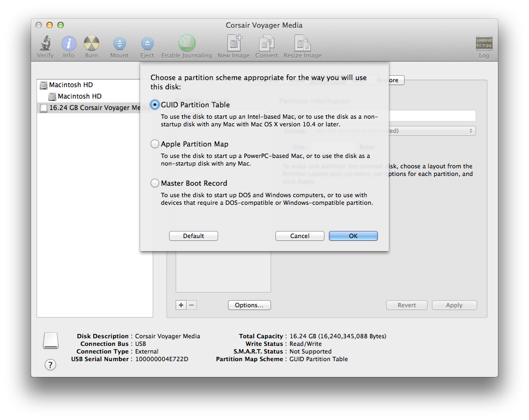Viewport: 529px width, 420px height.
Task: Click the New Image icon
Action: (234, 43)
